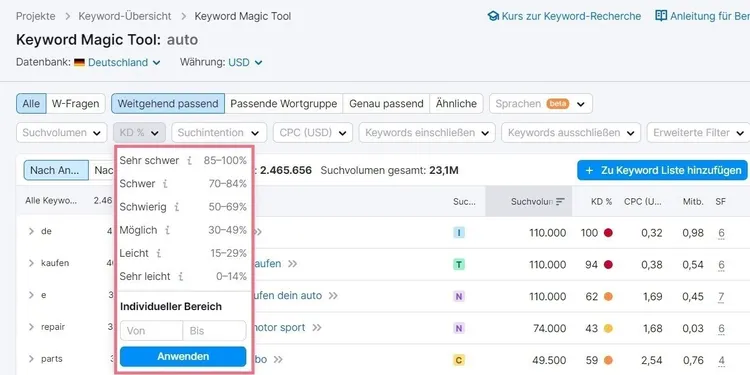Click orange KD dot for value 62
The height and width of the screenshot is (375, 750).
point(608,297)
